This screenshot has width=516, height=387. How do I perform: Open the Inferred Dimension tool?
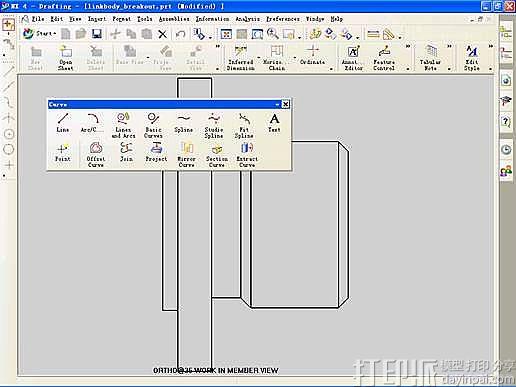(241, 58)
